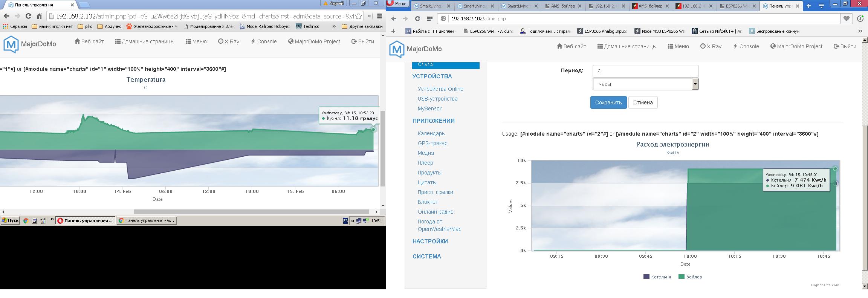868x298 pixels.
Task: Expand the Chrome bookmarks bar overflow chevron
Action: [334, 26]
